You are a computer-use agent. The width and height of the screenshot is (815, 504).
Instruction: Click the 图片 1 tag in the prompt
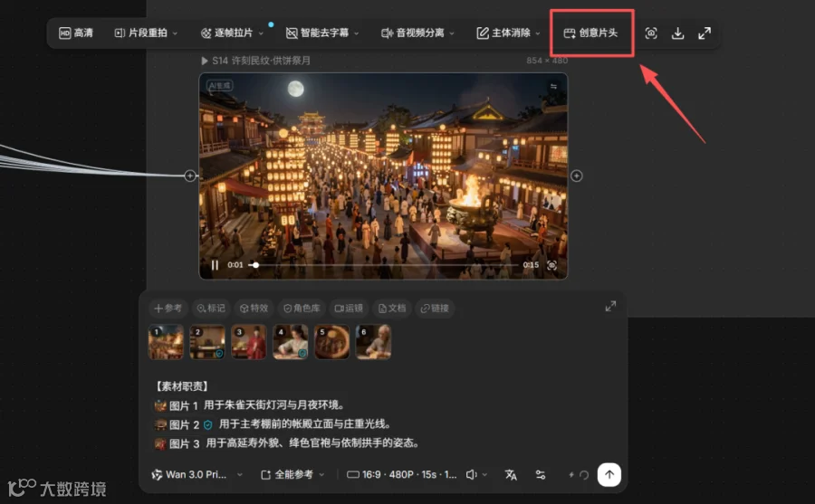point(177,405)
